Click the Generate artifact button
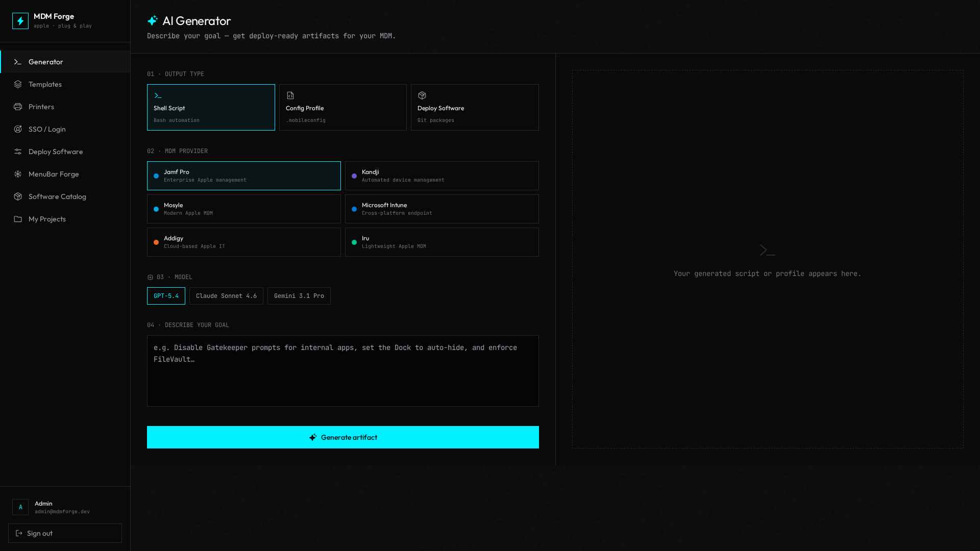Image resolution: width=980 pixels, height=551 pixels. coord(343,437)
